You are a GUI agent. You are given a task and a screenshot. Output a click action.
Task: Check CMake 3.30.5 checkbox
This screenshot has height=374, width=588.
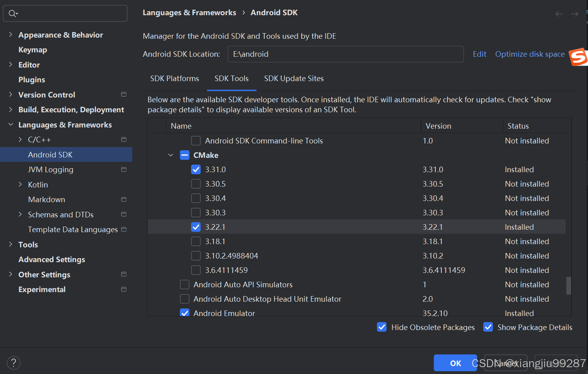[x=196, y=184]
